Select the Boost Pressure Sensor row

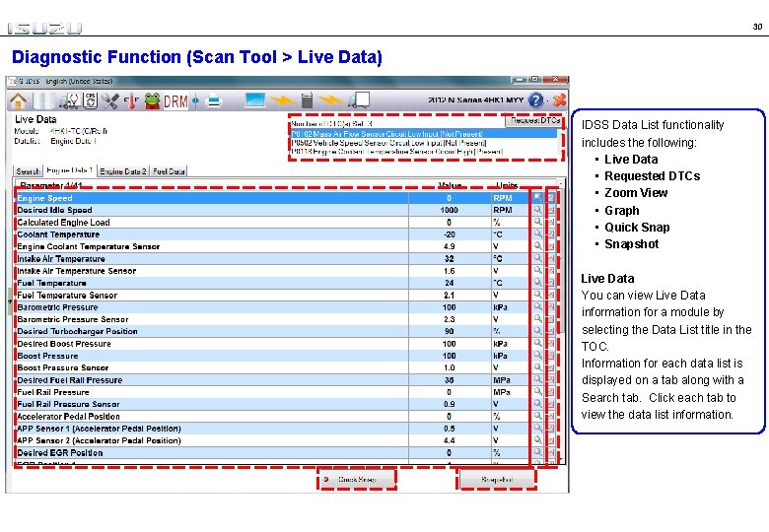tap(273, 367)
